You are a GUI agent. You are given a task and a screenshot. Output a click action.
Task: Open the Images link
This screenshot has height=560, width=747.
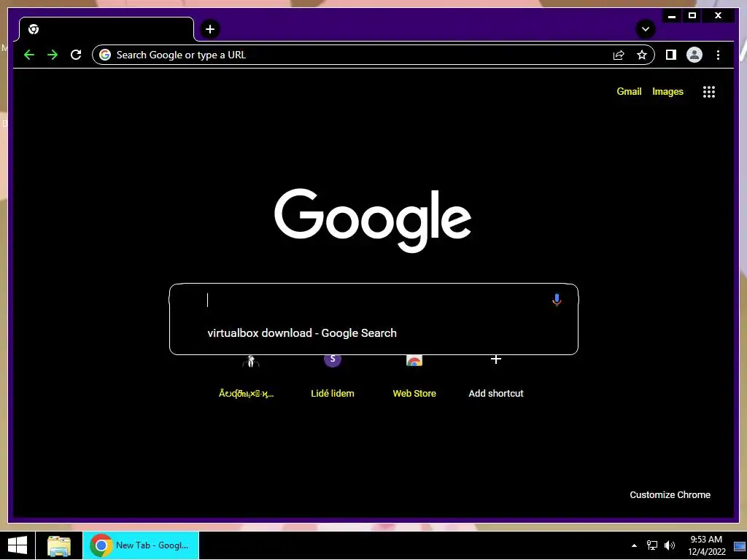click(x=667, y=91)
